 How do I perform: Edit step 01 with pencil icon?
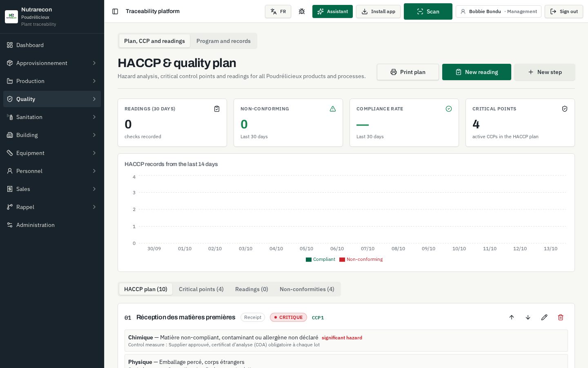pos(544,317)
